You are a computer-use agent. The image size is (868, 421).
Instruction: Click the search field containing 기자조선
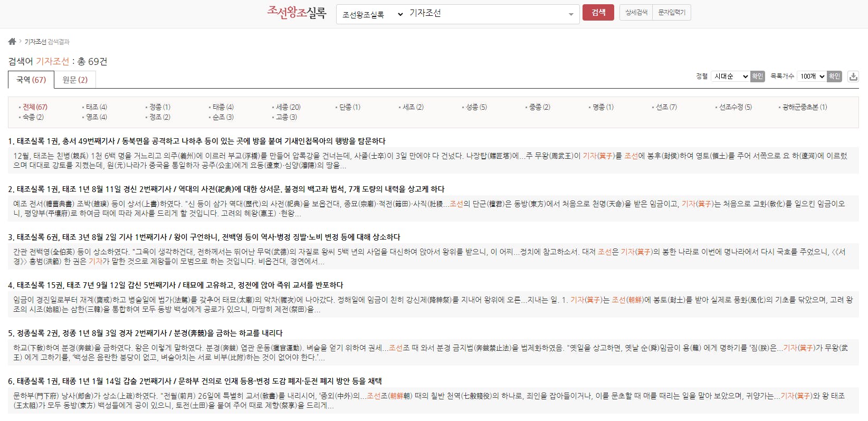pyautogui.click(x=487, y=14)
